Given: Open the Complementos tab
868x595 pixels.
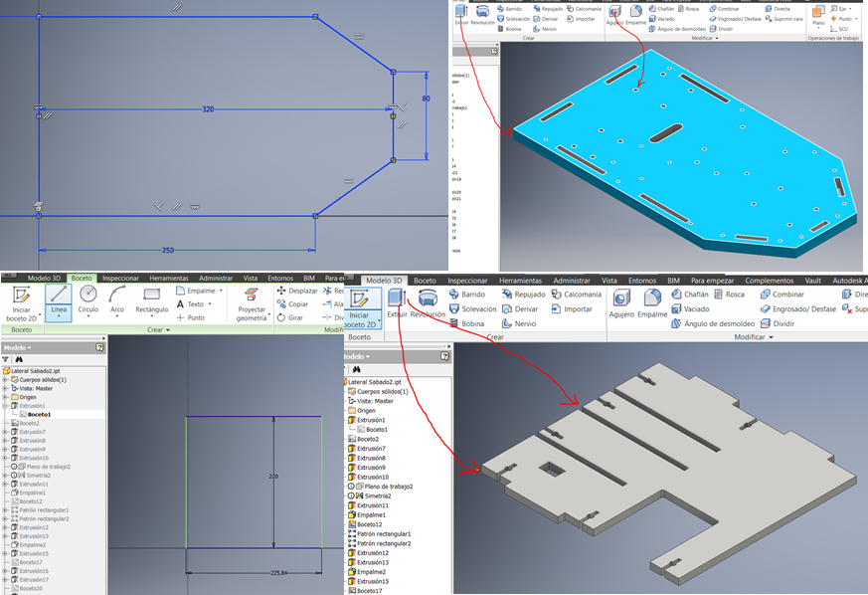Looking at the screenshot, I should 769,281.
